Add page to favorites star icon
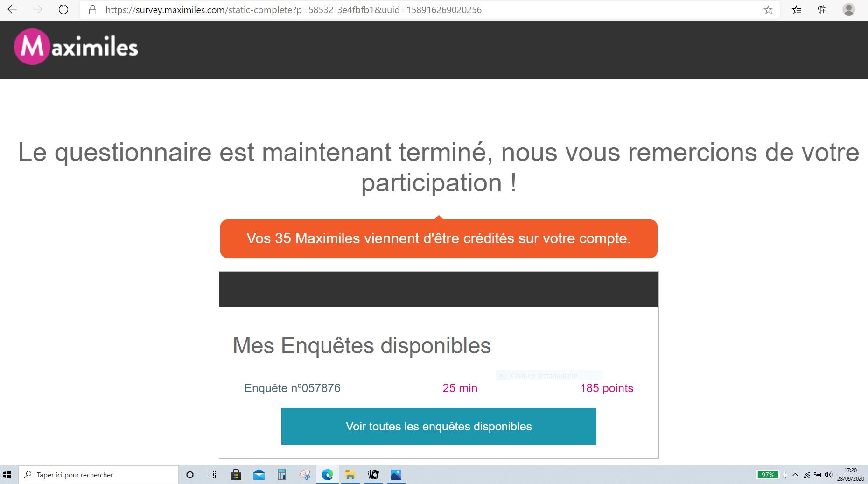This screenshot has height=484, width=868. pyautogui.click(x=768, y=10)
